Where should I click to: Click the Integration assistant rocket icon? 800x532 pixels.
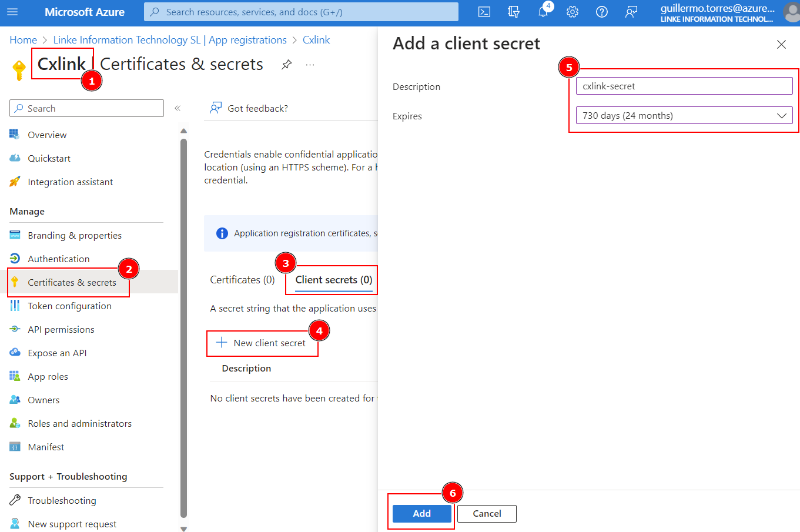(x=15, y=182)
